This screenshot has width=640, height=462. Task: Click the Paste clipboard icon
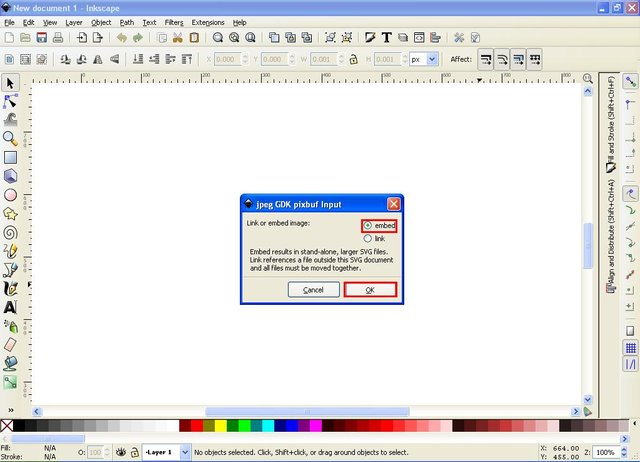tap(194, 38)
